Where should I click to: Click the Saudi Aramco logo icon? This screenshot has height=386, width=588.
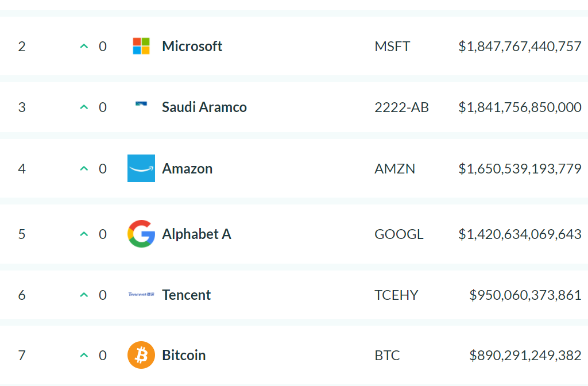tap(141, 104)
